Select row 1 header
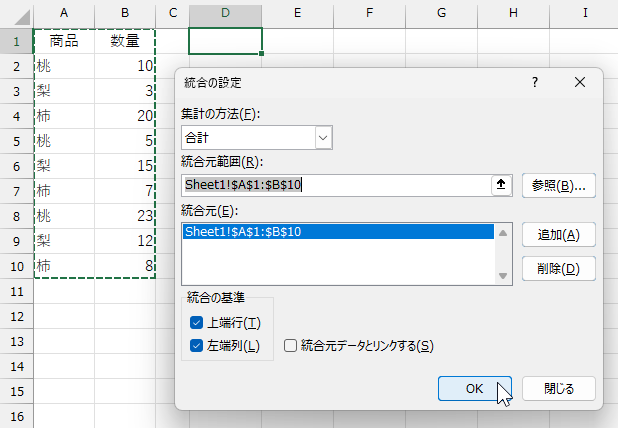Image resolution: width=618 pixels, height=428 pixels. [17, 41]
